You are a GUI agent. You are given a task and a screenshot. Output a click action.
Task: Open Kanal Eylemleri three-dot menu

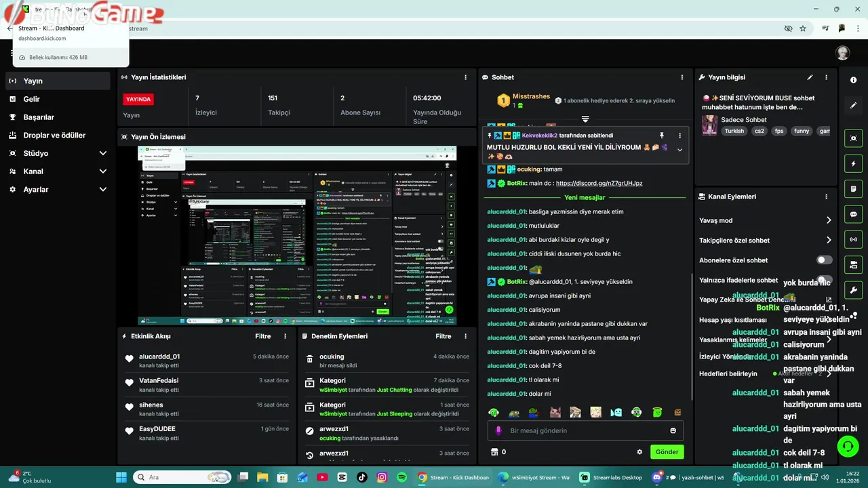826,197
